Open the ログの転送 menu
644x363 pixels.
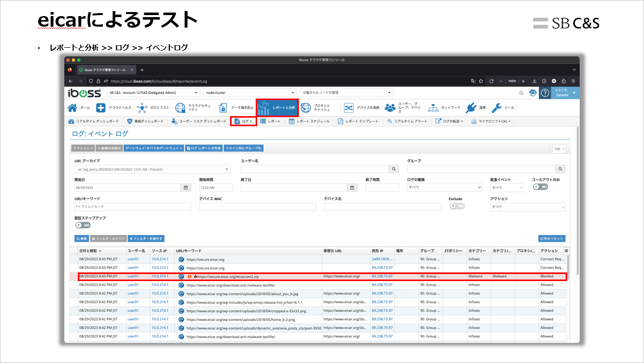(449, 121)
